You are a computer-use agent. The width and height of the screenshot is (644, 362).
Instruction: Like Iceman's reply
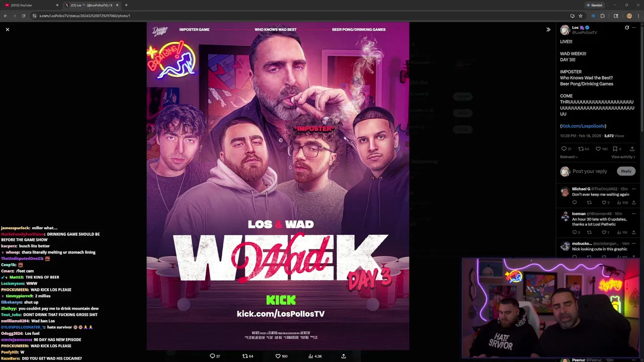[604, 232]
